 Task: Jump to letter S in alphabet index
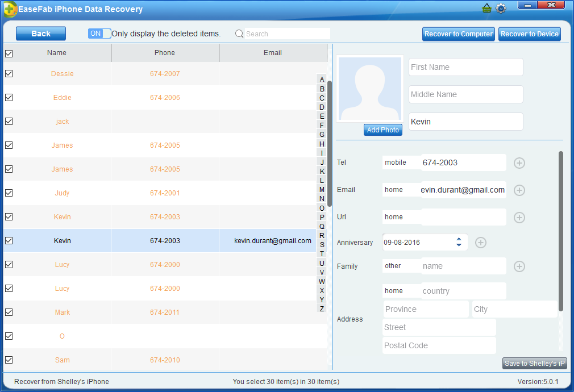[x=322, y=244]
